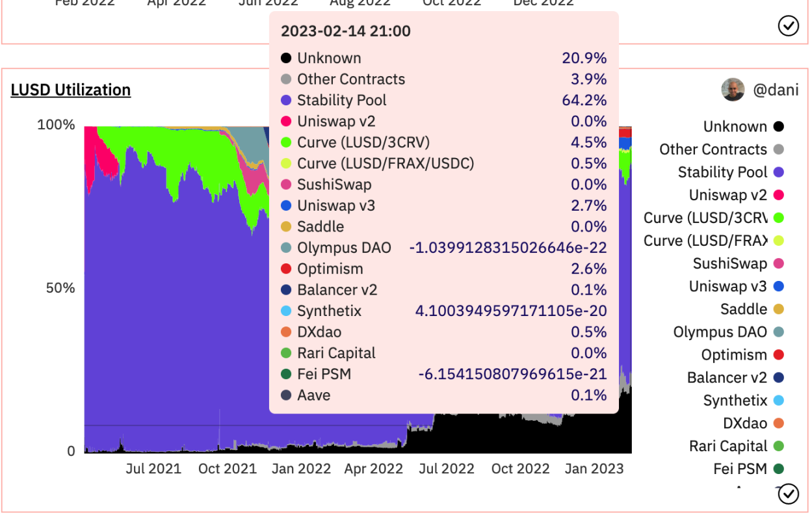Click the Olympus DAO legend color dot
This screenshot has width=812, height=515.
[778, 332]
